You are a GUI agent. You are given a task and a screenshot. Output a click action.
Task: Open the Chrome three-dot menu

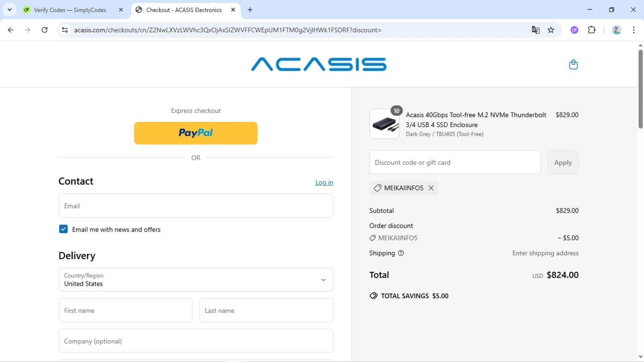634,30
